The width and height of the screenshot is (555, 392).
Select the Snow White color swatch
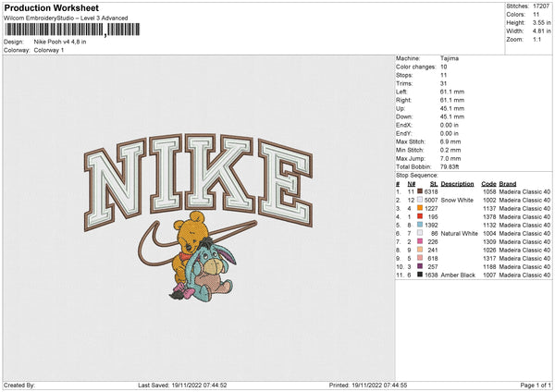(420, 200)
